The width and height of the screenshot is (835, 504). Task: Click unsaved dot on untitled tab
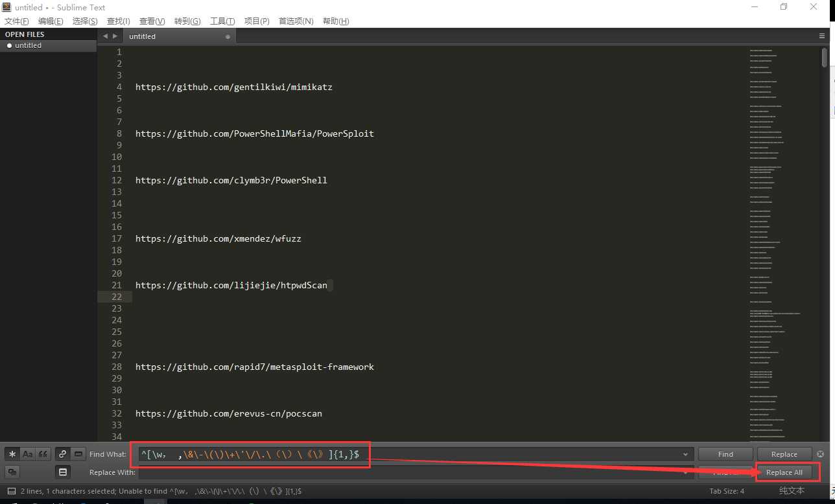click(x=228, y=37)
